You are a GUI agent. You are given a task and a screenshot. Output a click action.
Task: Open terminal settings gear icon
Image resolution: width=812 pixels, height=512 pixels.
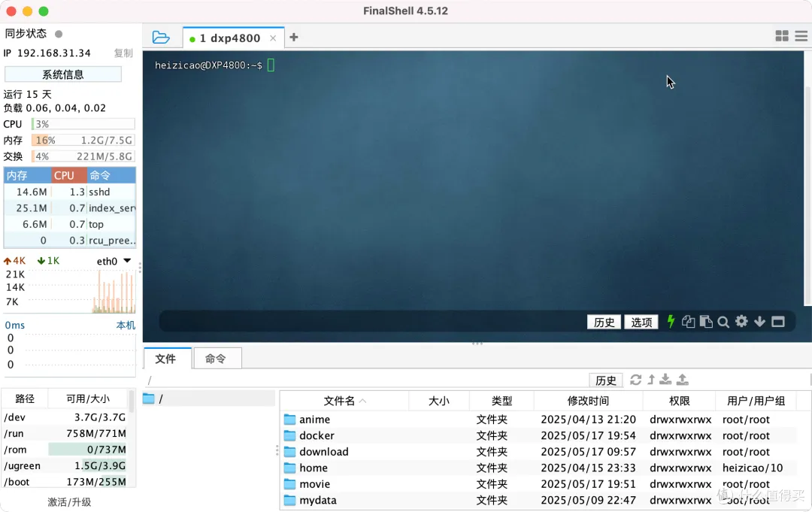click(741, 322)
